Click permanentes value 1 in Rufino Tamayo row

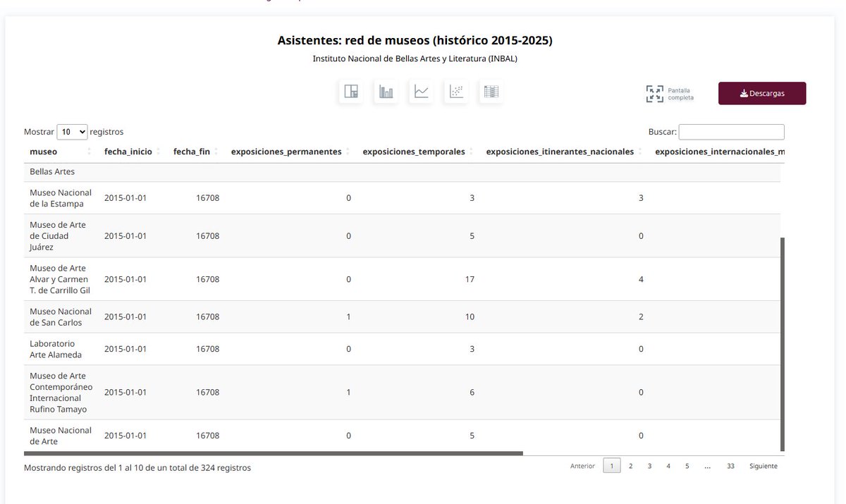(x=348, y=393)
